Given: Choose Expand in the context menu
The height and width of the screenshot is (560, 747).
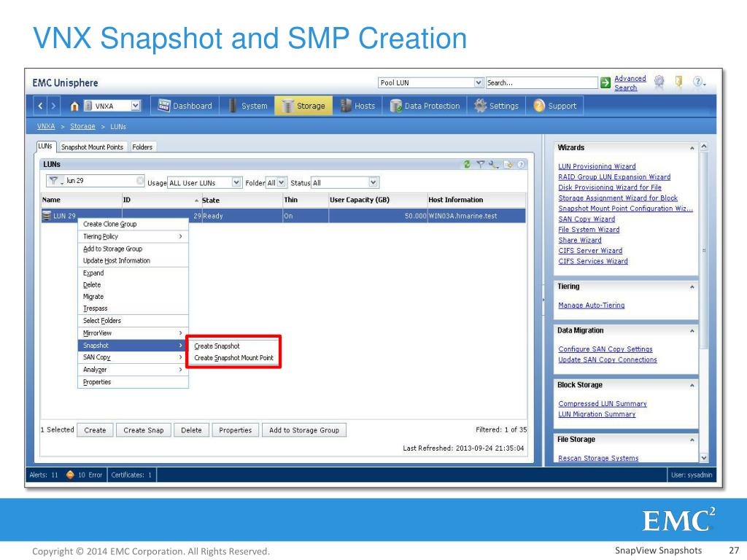Looking at the screenshot, I should point(133,273).
